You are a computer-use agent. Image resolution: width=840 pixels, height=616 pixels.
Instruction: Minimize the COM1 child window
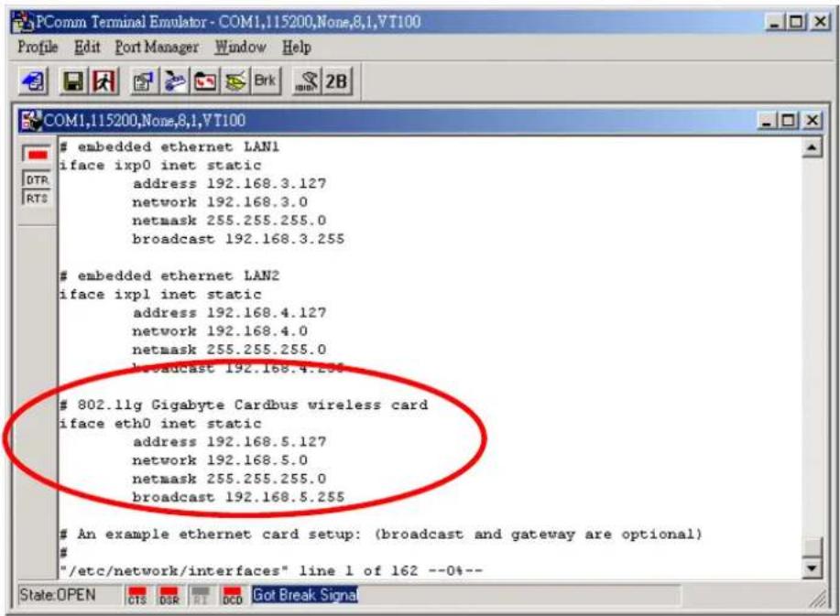pyautogui.click(x=767, y=121)
